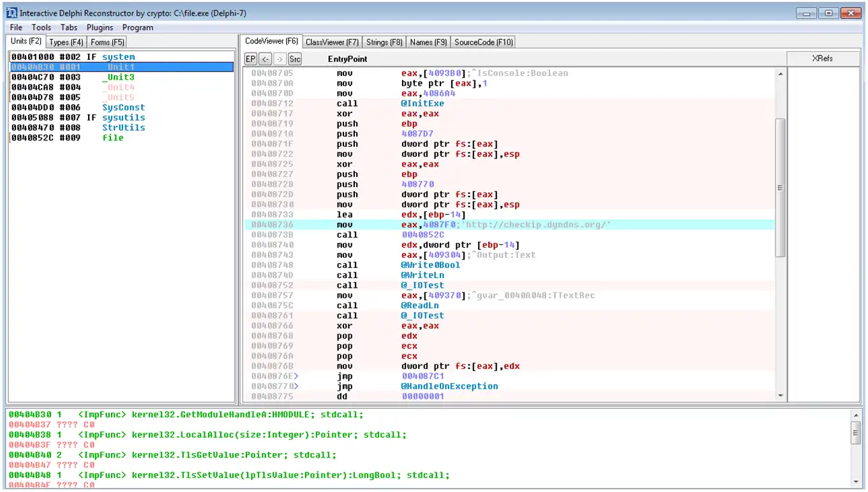The height and width of the screenshot is (492, 868).
Task: Open the Plugins menu
Action: 100,27
